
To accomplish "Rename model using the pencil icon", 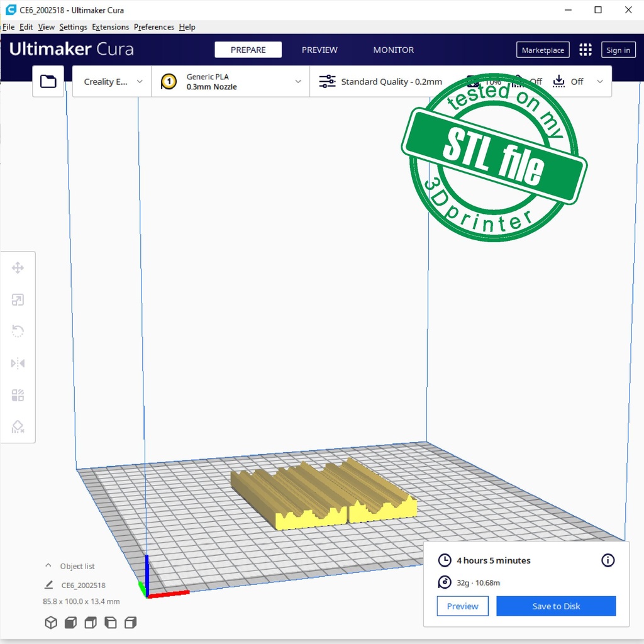I will tap(49, 585).
